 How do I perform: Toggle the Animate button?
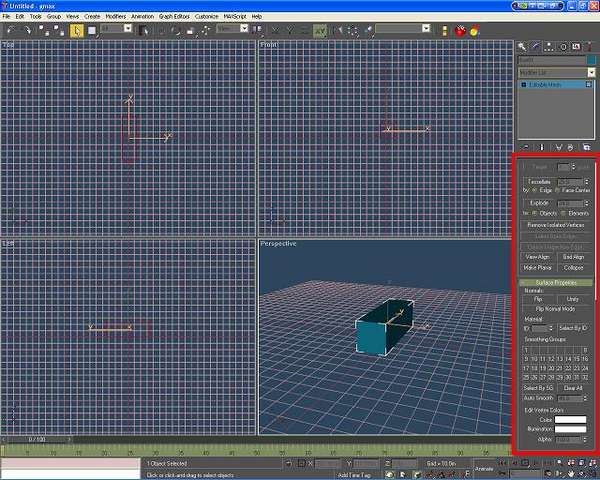pos(484,469)
